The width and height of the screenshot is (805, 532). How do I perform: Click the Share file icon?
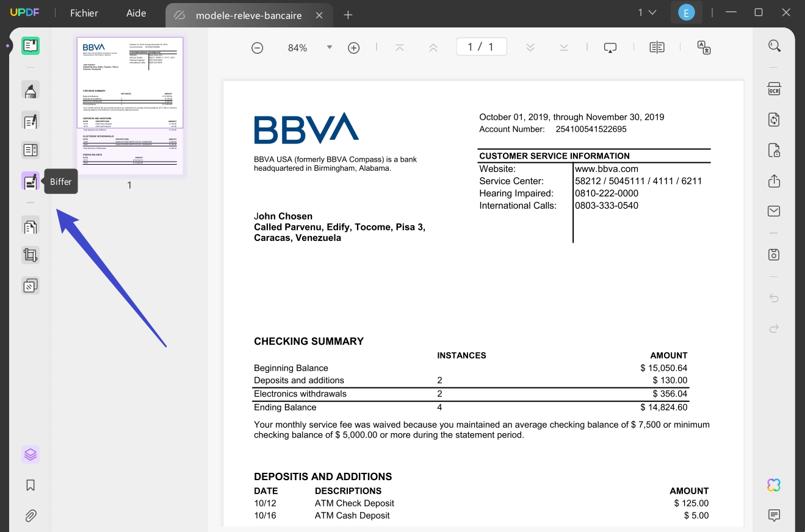point(774,181)
